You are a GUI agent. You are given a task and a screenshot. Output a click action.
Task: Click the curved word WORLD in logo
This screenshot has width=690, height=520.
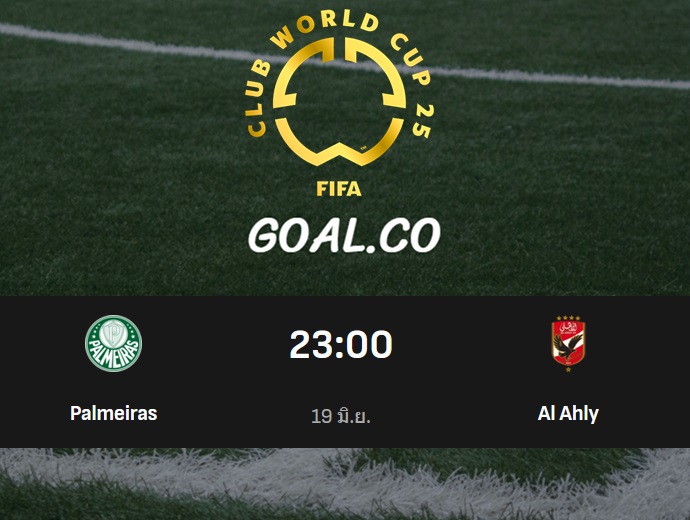click(324, 28)
